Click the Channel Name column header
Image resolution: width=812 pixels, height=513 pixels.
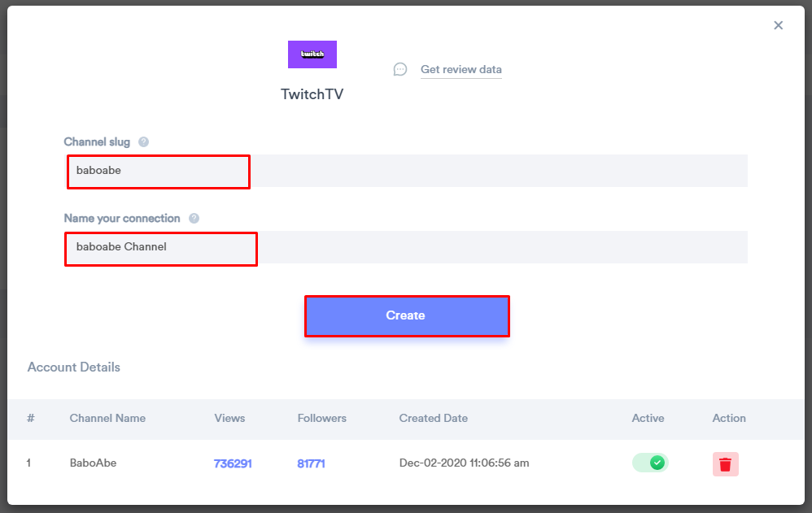point(107,418)
